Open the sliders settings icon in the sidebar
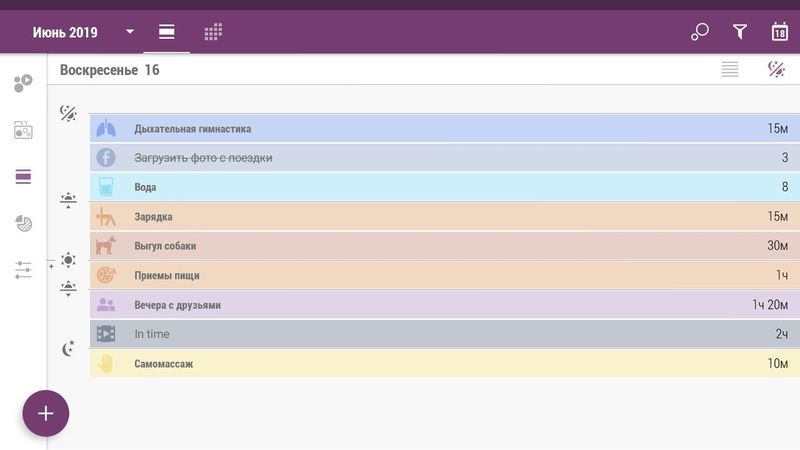Screen dimensions: 800x450 coord(23,270)
